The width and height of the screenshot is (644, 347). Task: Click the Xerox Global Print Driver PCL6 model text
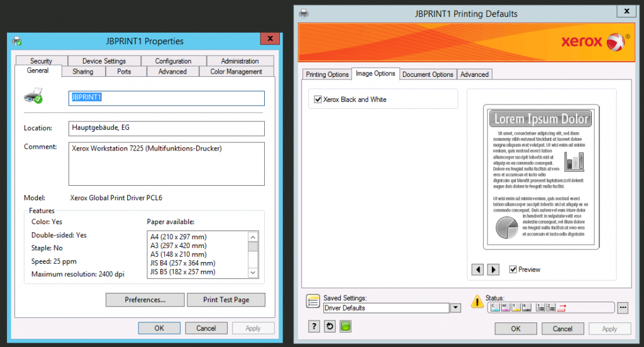(x=116, y=198)
